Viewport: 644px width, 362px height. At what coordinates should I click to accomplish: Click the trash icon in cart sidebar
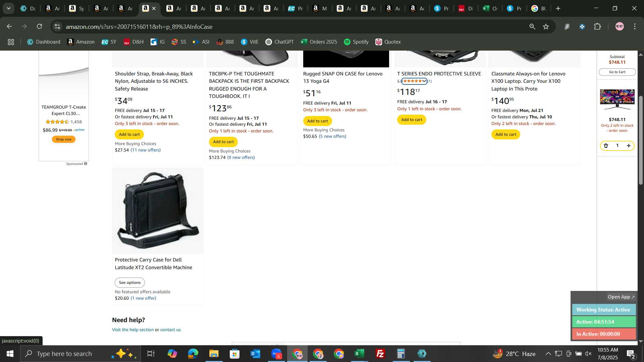(x=606, y=145)
